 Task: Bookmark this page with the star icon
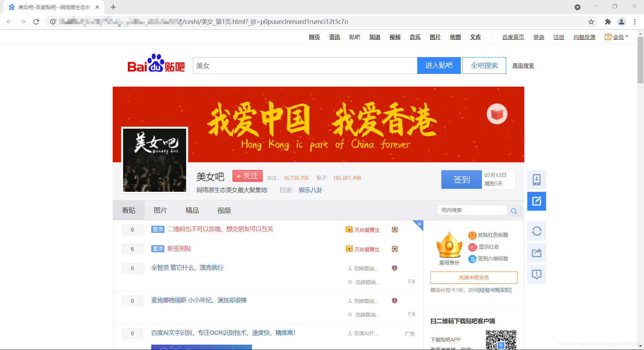(591, 22)
